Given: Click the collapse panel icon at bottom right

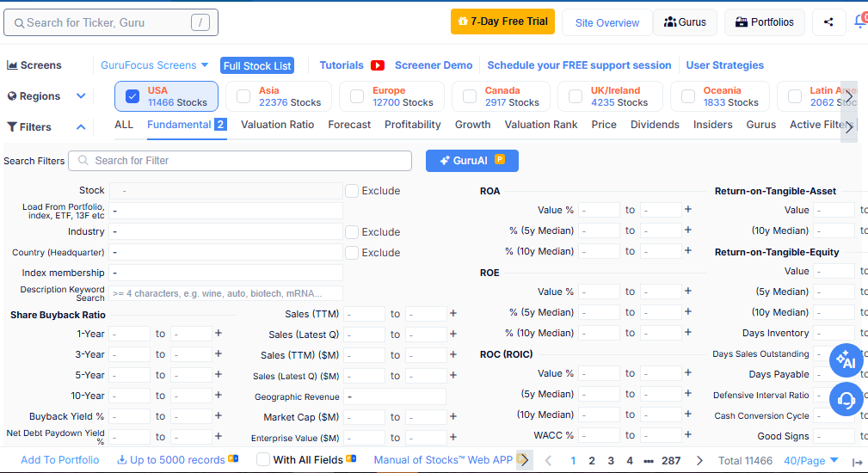Looking at the screenshot, I should (858, 462).
